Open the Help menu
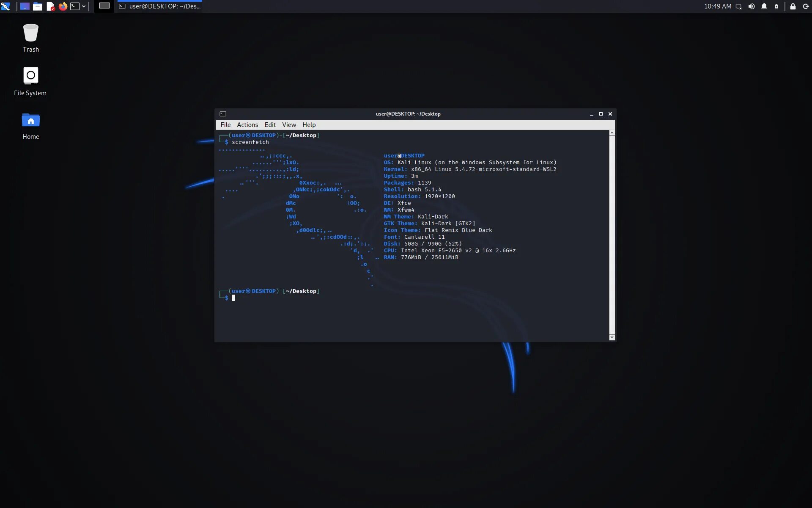812x508 pixels. click(309, 125)
